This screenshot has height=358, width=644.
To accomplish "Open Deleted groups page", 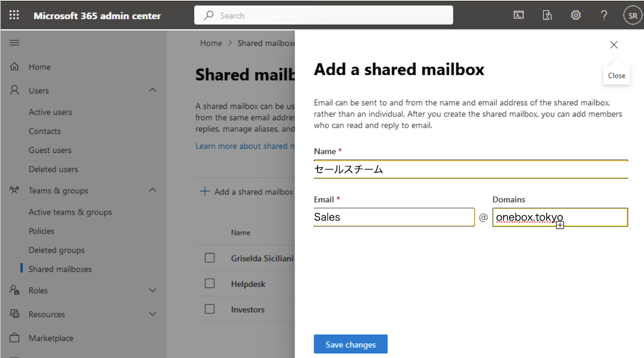I will tap(56, 250).
